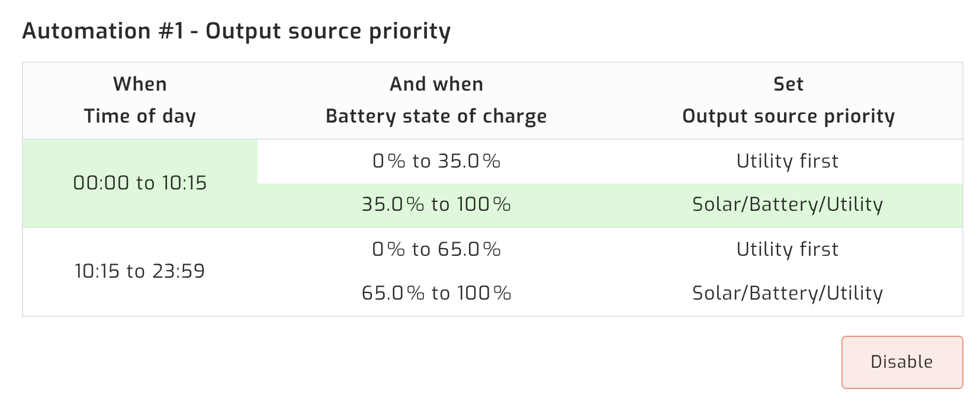980x405 pixels.
Task: Click the Output source priority header
Action: tap(789, 116)
